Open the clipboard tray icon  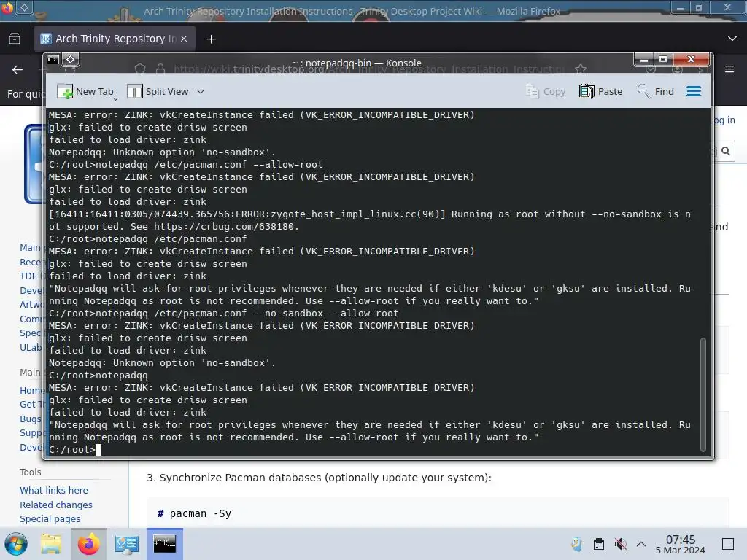click(x=599, y=544)
